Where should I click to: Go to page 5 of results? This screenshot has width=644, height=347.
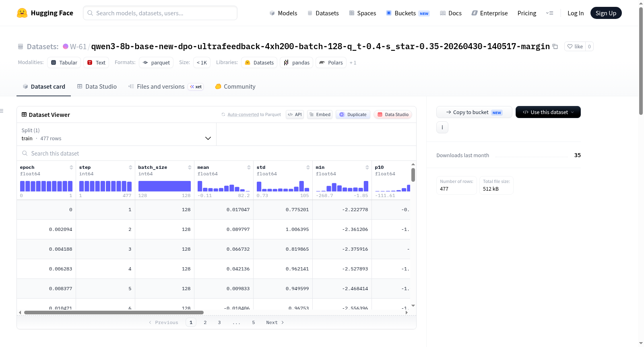(254, 322)
